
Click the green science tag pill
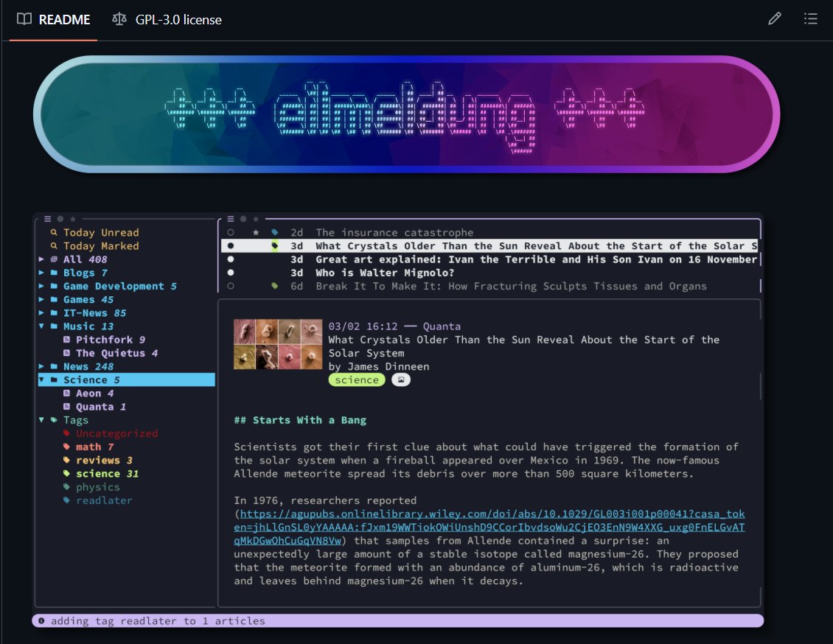coord(356,379)
